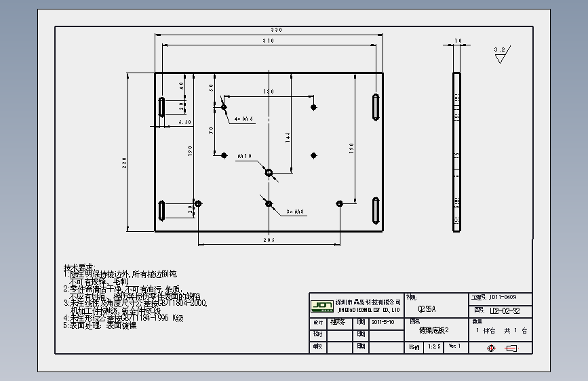Select the 50 vertical dimension
The height and width of the screenshot is (381, 588).
[211, 87]
